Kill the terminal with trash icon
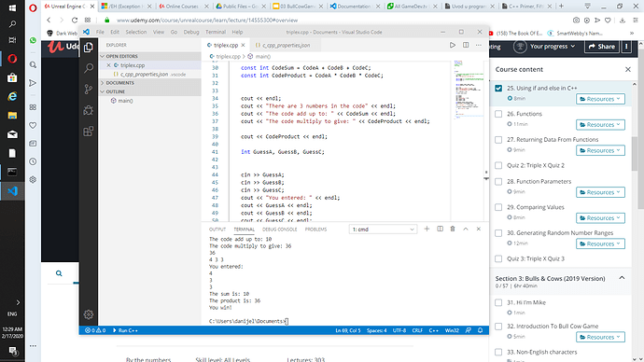644x362 pixels. 453,229
